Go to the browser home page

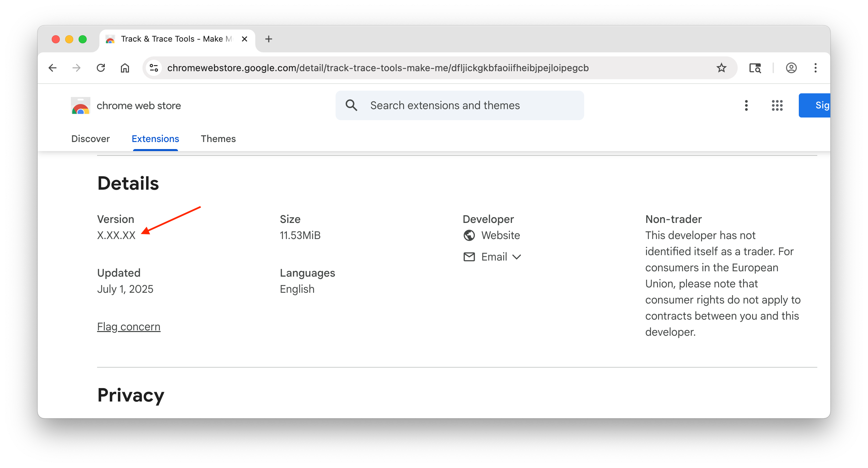click(x=125, y=68)
